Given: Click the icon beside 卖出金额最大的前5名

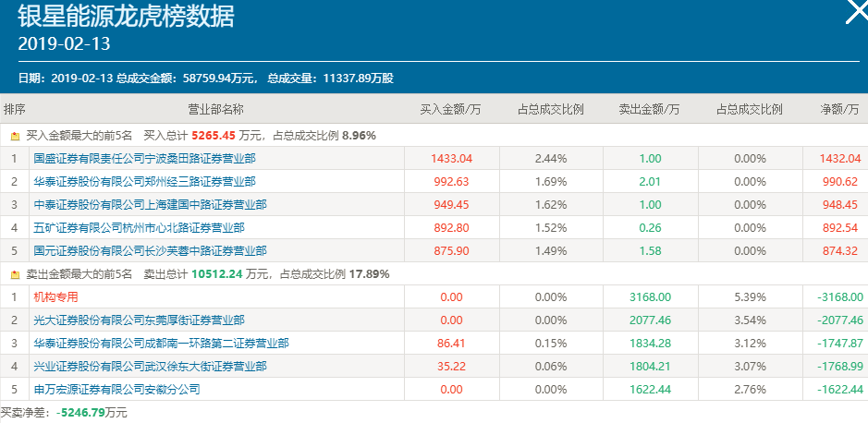Looking at the screenshot, I should 16,274.
